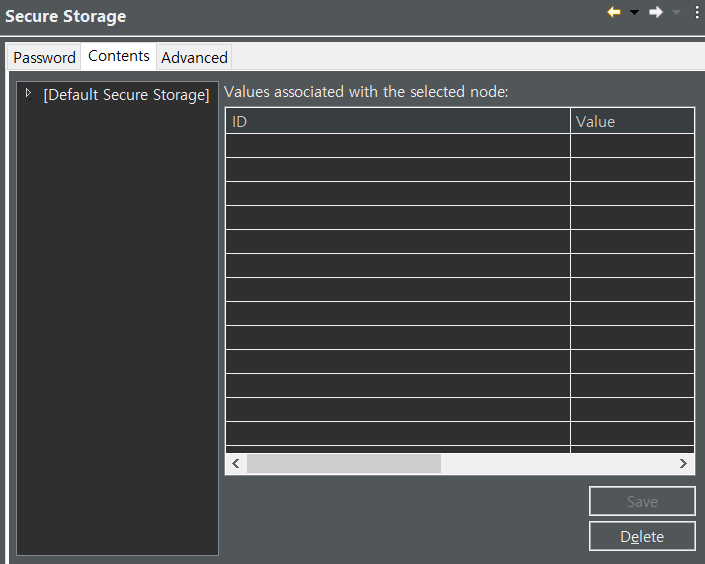
Task: Select the [Default Secure Storage] tree item
Action: 126,95
